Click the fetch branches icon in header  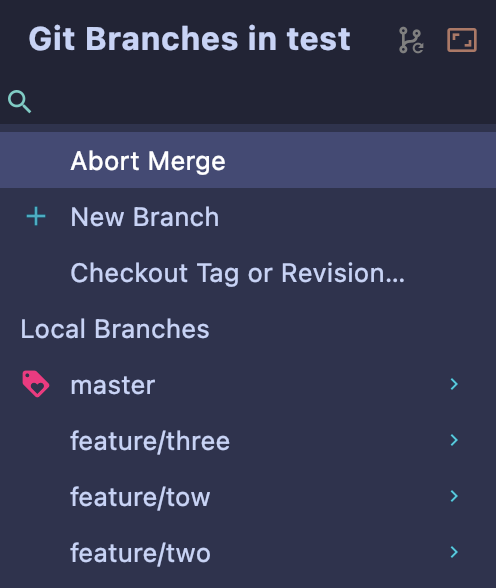(x=411, y=40)
